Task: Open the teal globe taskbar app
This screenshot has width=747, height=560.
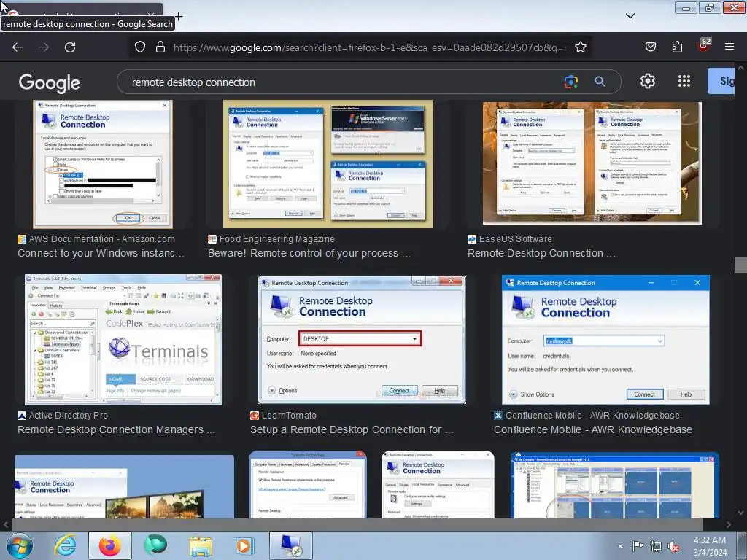Action: point(155,545)
